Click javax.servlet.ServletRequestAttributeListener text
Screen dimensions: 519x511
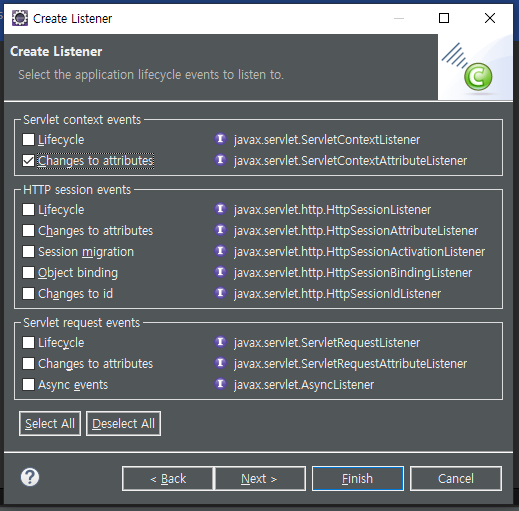350,364
